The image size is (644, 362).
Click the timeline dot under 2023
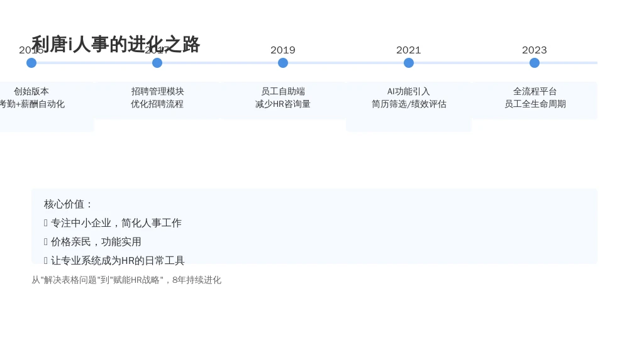[535, 63]
